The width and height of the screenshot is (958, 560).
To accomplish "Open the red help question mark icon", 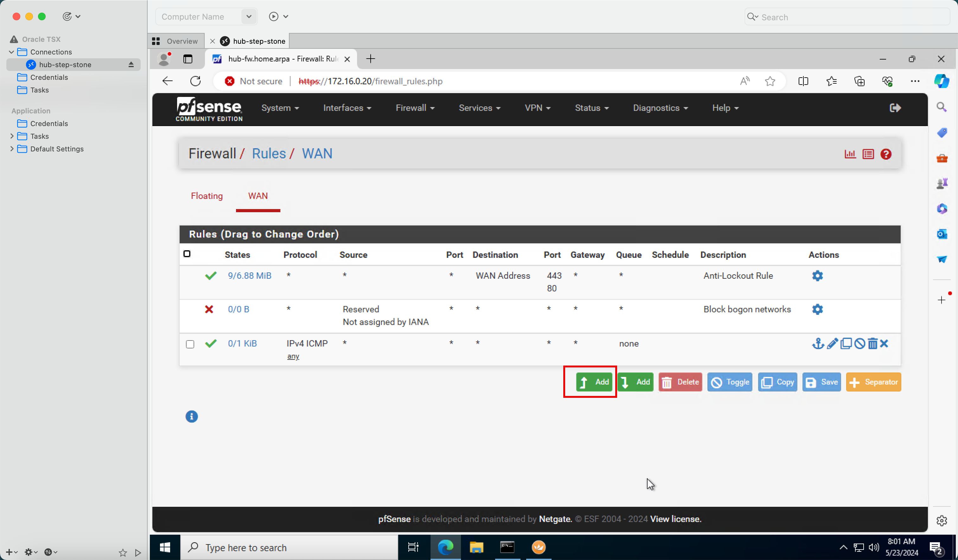I will pos(886,154).
